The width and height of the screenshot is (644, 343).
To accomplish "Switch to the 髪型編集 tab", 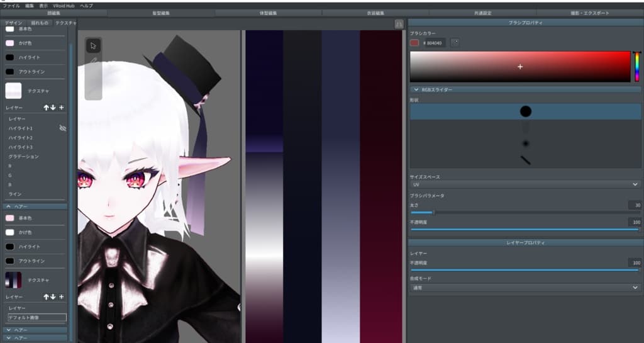I will [x=160, y=13].
